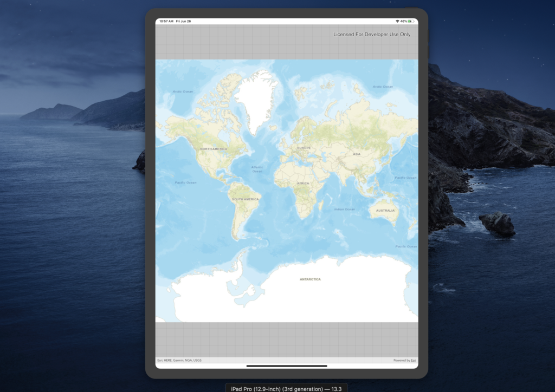Click the Fri Jun 26 date label
Viewport: 555px width, 392px height.
click(183, 21)
